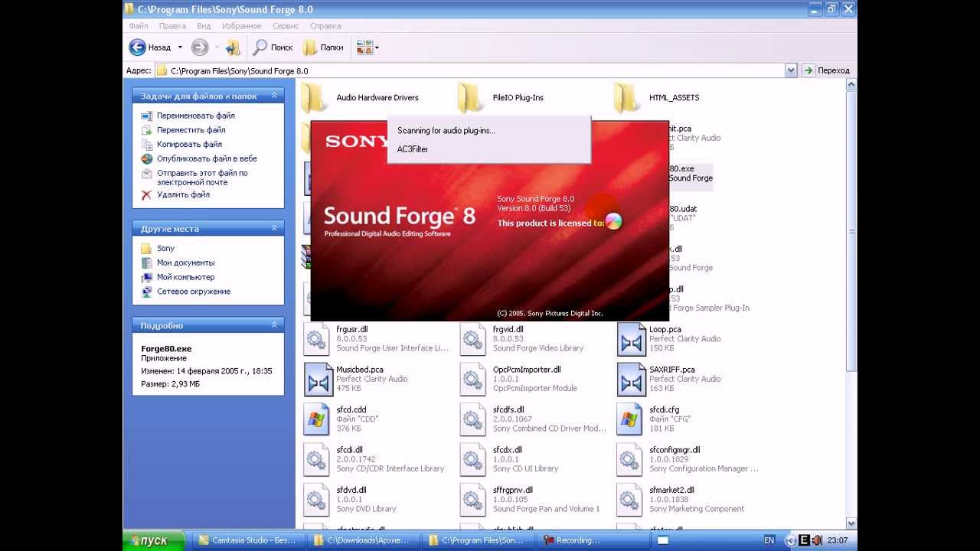
Task: Select the sfcd.cdd file icon
Action: point(317,419)
